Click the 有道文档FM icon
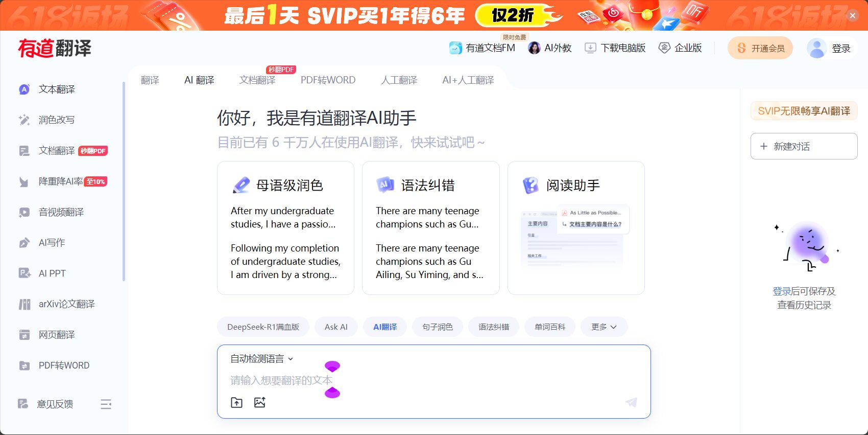The image size is (868, 435). coord(455,48)
